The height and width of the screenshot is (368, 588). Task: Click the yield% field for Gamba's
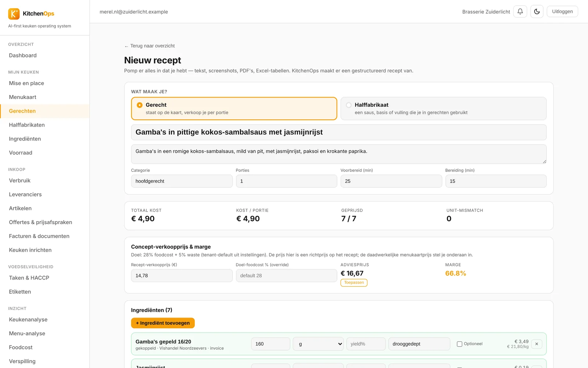[366, 344]
